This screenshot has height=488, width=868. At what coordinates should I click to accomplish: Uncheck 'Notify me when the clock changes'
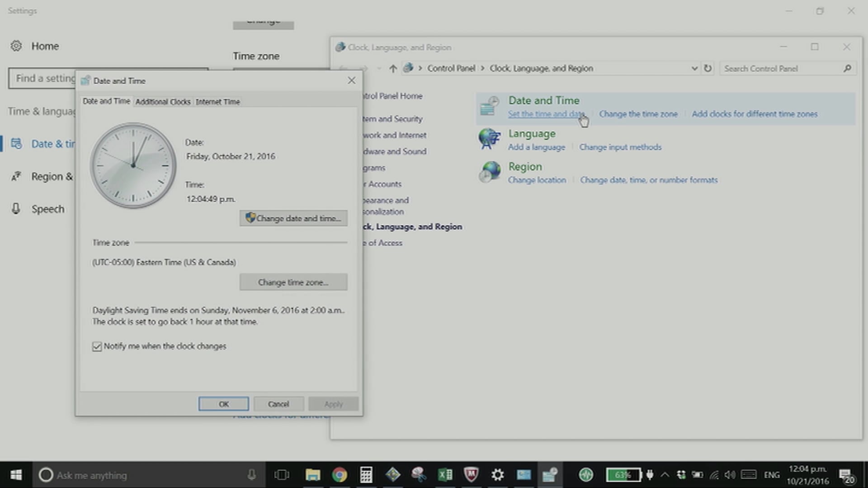point(97,346)
